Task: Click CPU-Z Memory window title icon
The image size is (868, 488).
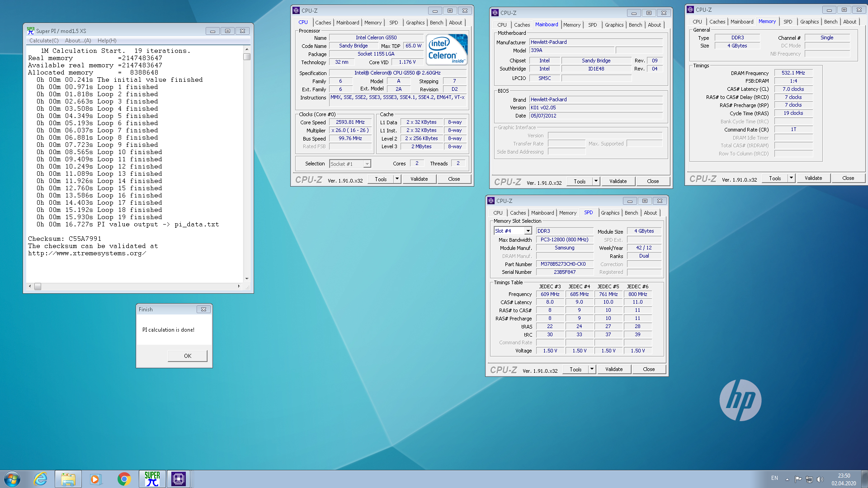Action: pyautogui.click(x=690, y=9)
